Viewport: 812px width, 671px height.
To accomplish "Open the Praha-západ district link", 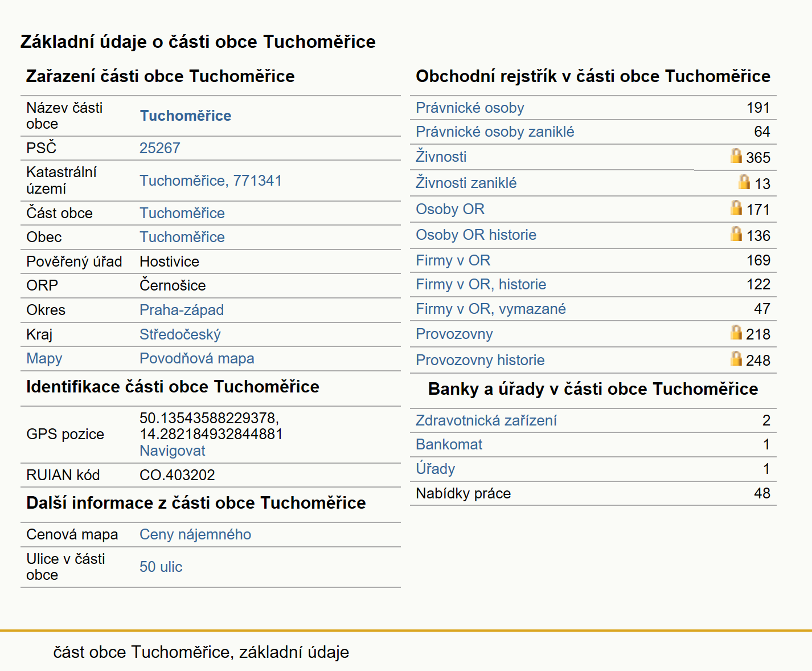I will tap(182, 310).
